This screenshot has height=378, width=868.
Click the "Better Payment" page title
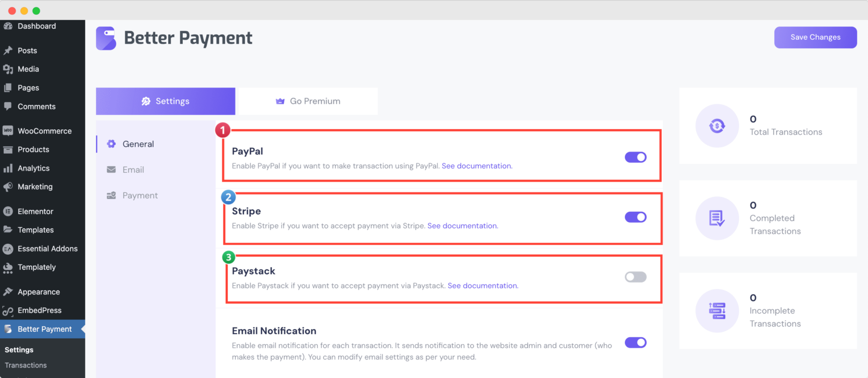[x=188, y=38]
